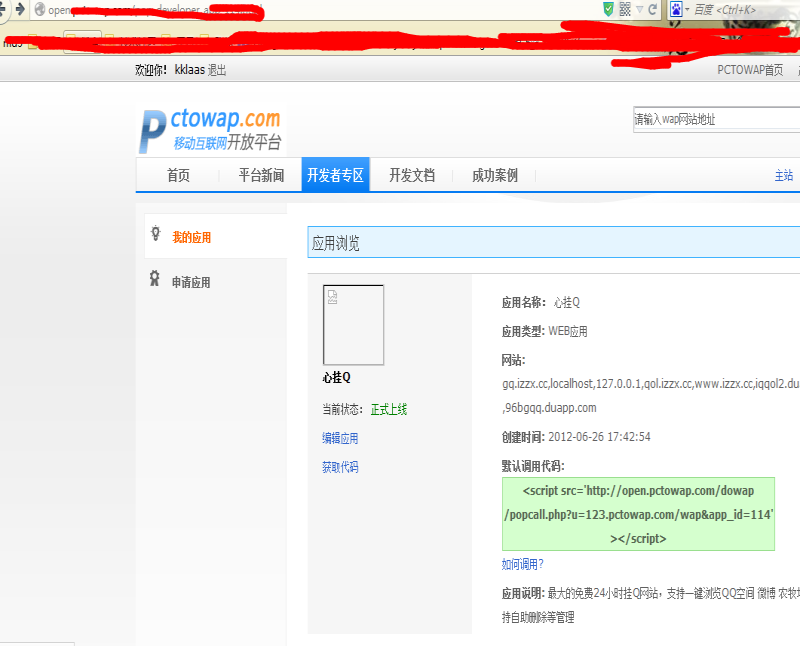
Task: Open the 平台新闻 navigation tab
Action: (x=261, y=175)
